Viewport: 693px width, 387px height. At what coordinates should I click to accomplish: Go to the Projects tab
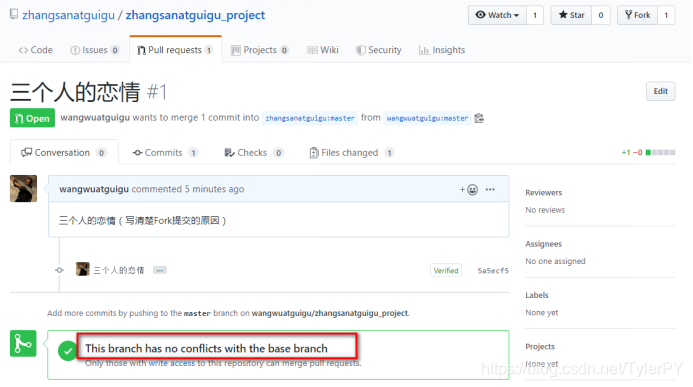[260, 50]
